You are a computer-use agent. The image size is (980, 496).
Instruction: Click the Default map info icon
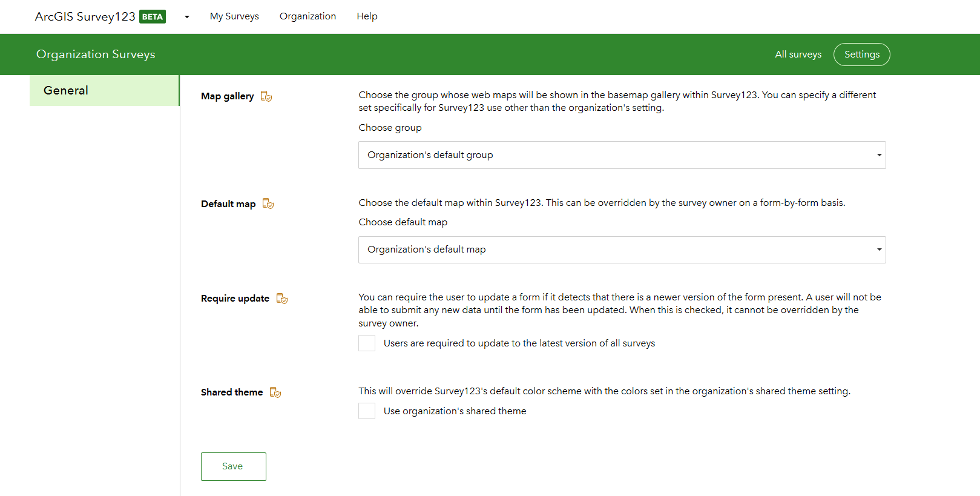click(x=268, y=204)
